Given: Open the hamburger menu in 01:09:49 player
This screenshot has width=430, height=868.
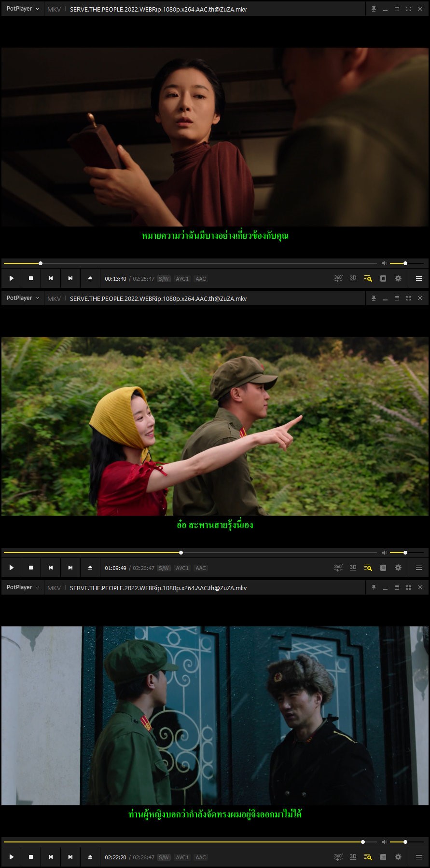Looking at the screenshot, I should 419,568.
